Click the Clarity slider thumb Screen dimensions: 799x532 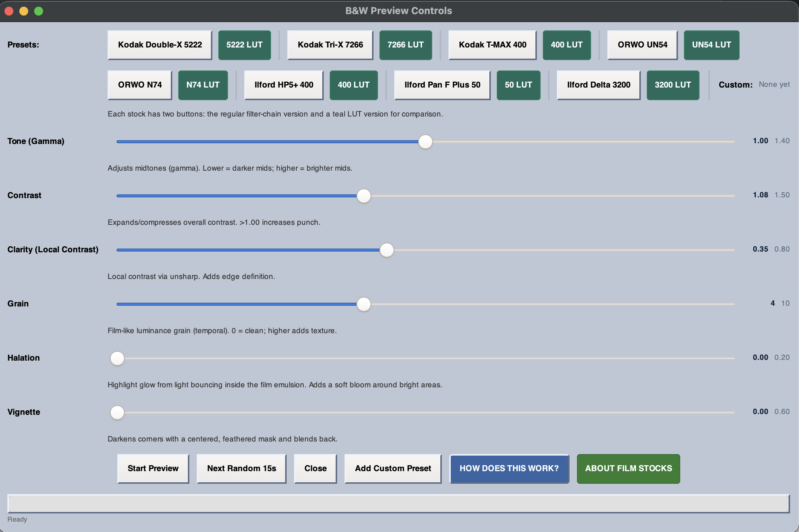point(387,250)
